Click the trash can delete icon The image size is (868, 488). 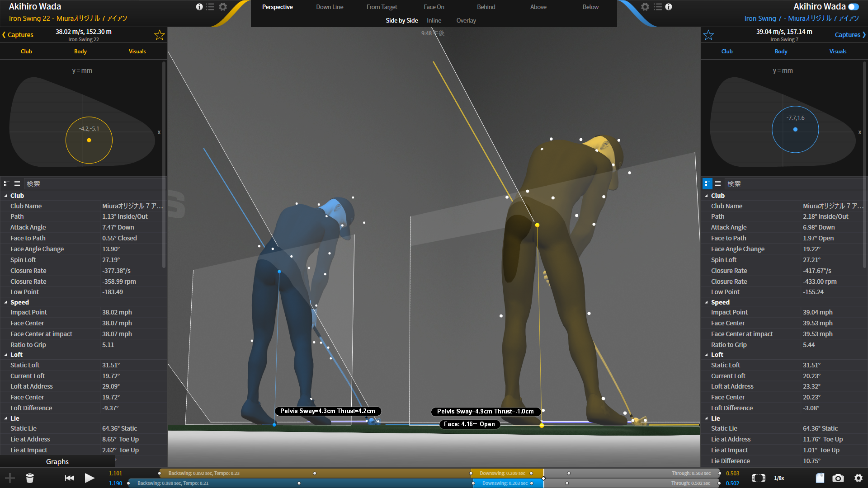30,478
